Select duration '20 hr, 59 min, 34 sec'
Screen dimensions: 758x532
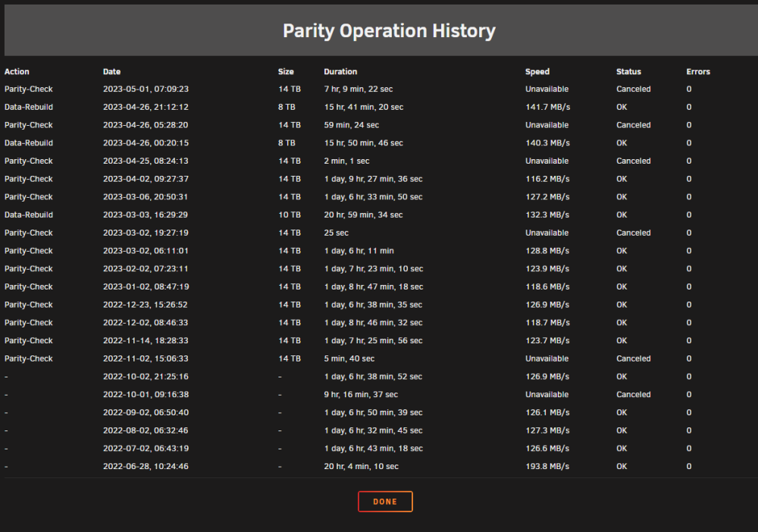coord(364,214)
